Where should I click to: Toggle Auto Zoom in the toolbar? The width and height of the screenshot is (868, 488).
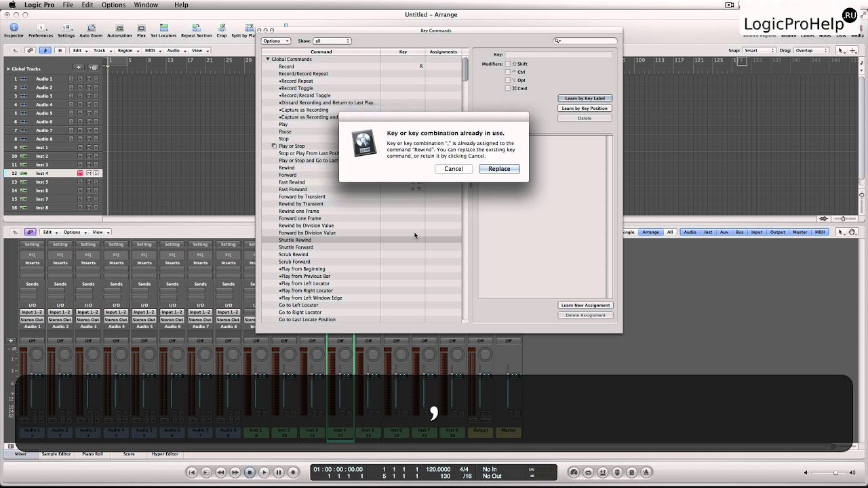click(x=91, y=30)
